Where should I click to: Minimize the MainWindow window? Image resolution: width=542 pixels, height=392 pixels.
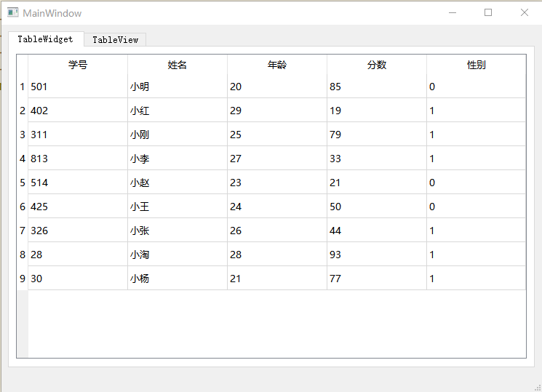point(453,12)
